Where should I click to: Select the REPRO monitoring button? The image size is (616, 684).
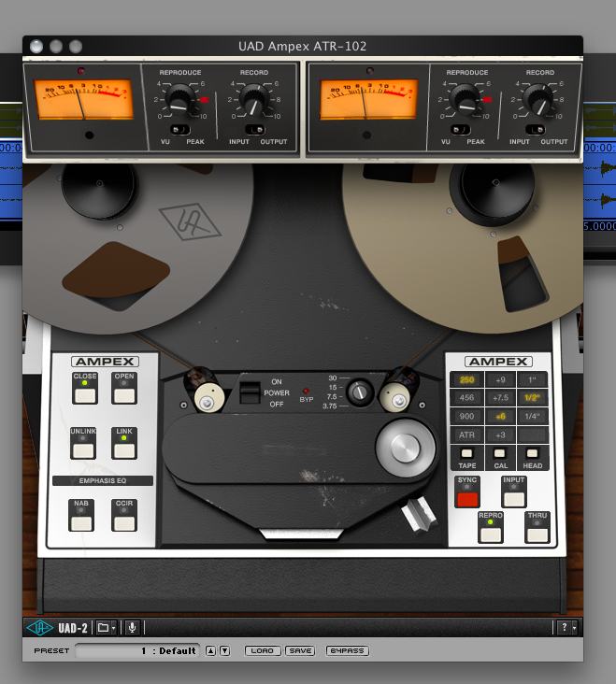click(491, 534)
